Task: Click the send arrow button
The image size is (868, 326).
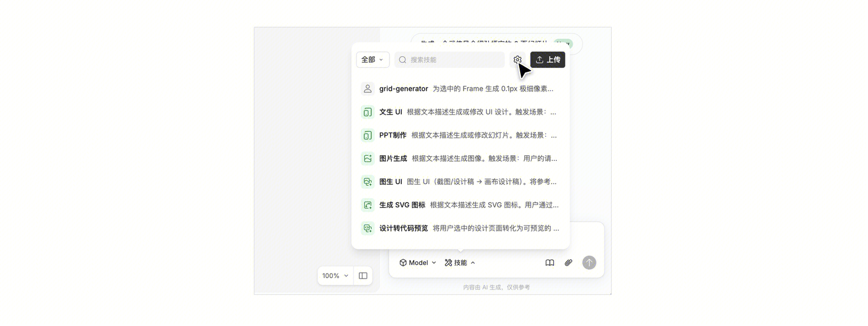Action: tap(589, 262)
